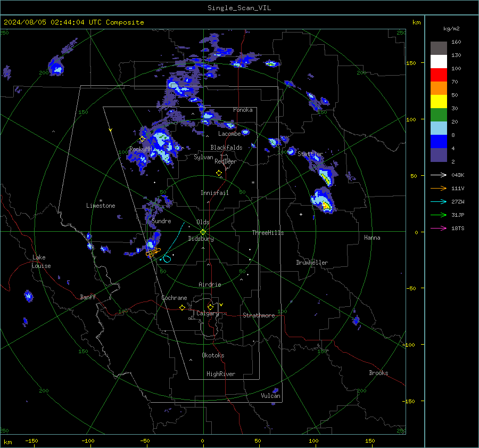Select the yellow diamond marker below Cochrane
This screenshot has width=479, height=448.
[x=183, y=308]
